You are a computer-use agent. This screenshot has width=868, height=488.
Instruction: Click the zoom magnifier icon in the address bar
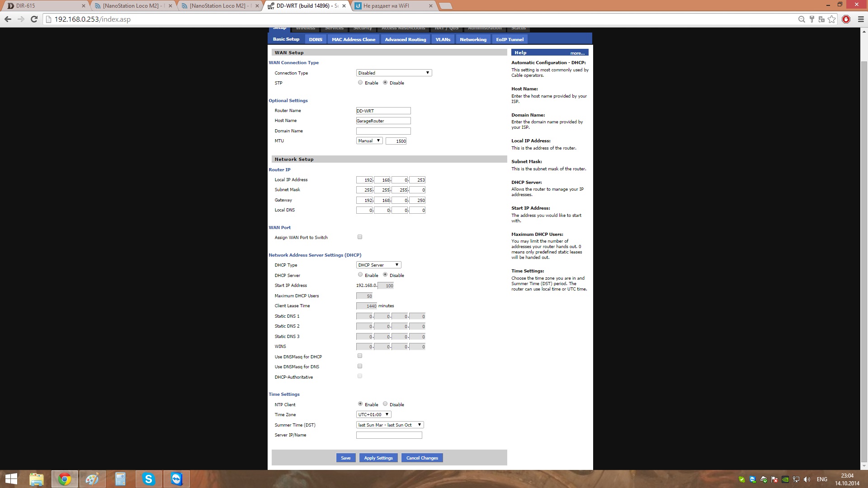coord(802,19)
